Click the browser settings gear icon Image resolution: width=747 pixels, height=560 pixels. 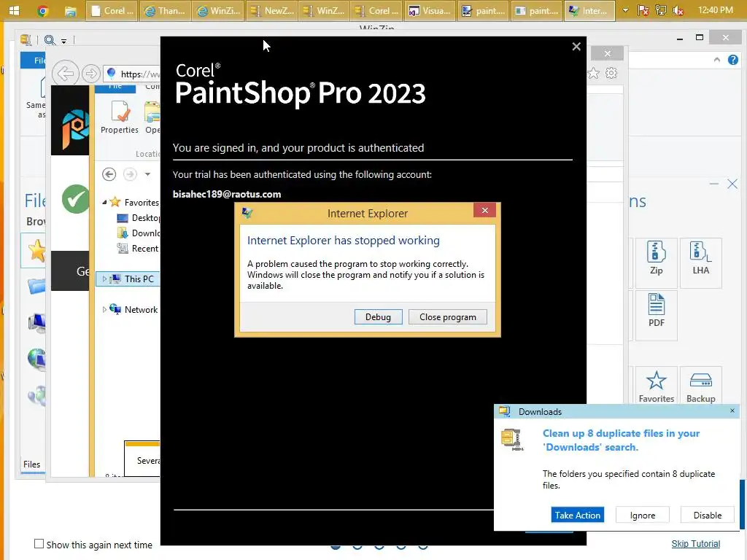pos(611,73)
